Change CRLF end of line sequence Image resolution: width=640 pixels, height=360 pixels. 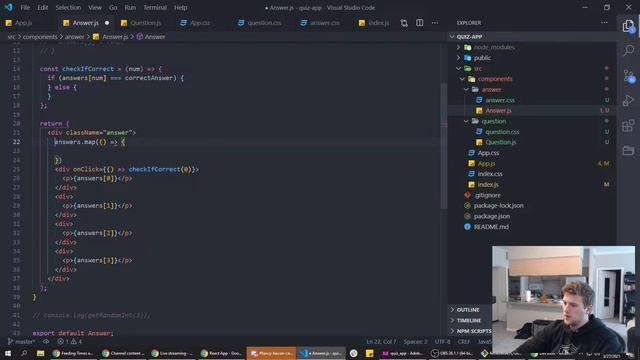(464, 342)
